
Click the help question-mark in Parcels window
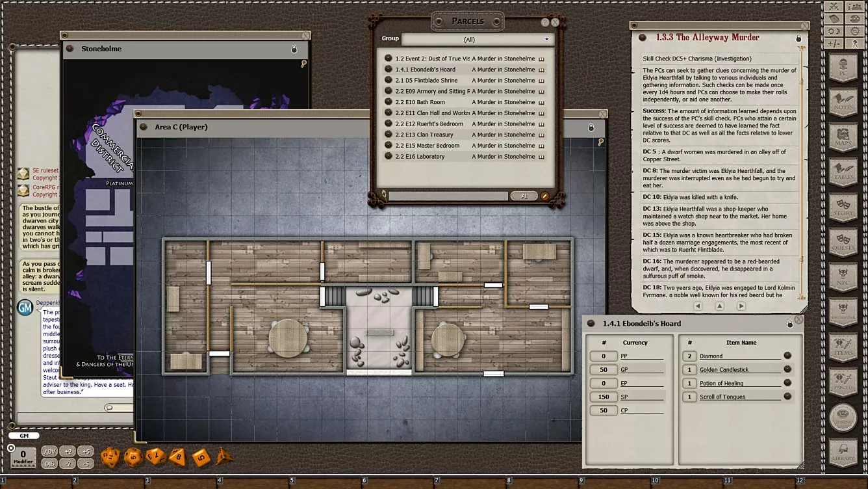click(545, 22)
